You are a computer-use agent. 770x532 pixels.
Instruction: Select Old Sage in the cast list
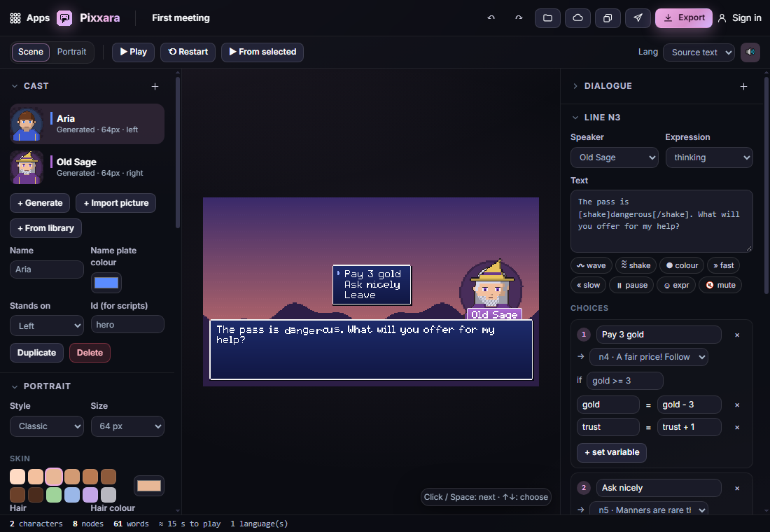[x=87, y=167]
